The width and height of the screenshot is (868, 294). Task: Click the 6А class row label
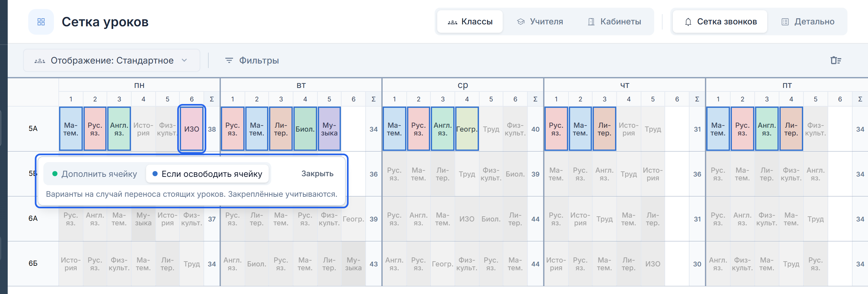pyautogui.click(x=33, y=218)
